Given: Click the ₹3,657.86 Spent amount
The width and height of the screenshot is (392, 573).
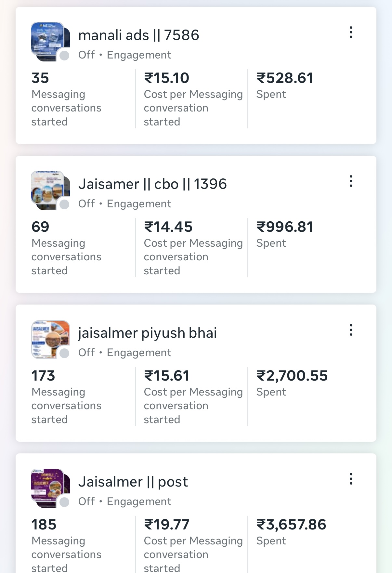Looking at the screenshot, I should coord(291,525).
